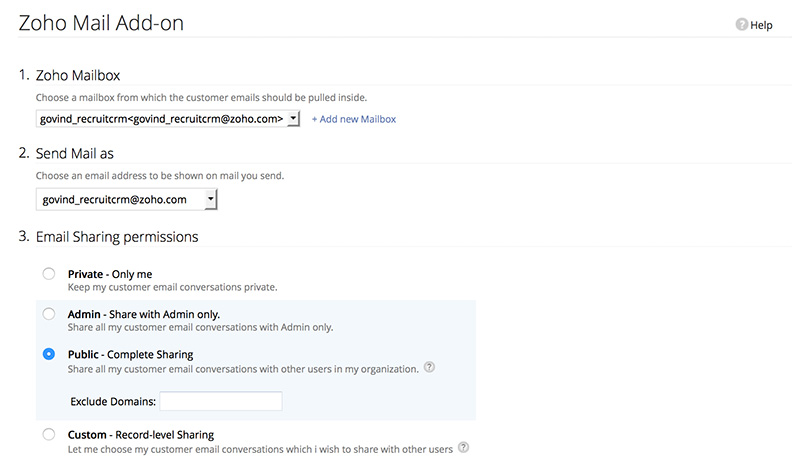Click the Exclude Domains label

[x=112, y=401]
